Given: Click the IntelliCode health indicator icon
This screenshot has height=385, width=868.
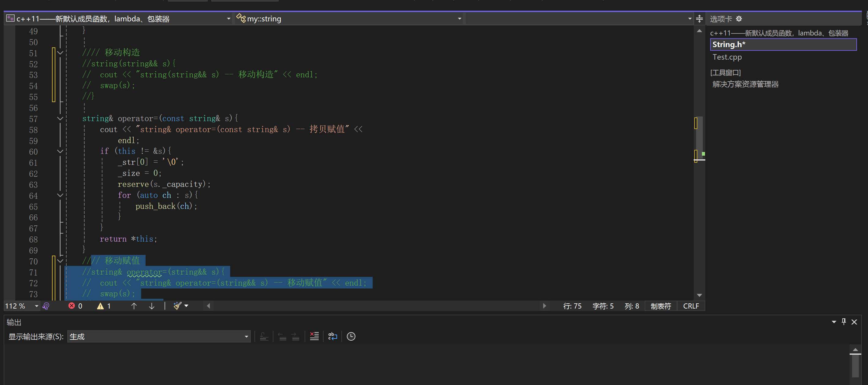Looking at the screenshot, I should pos(46,306).
